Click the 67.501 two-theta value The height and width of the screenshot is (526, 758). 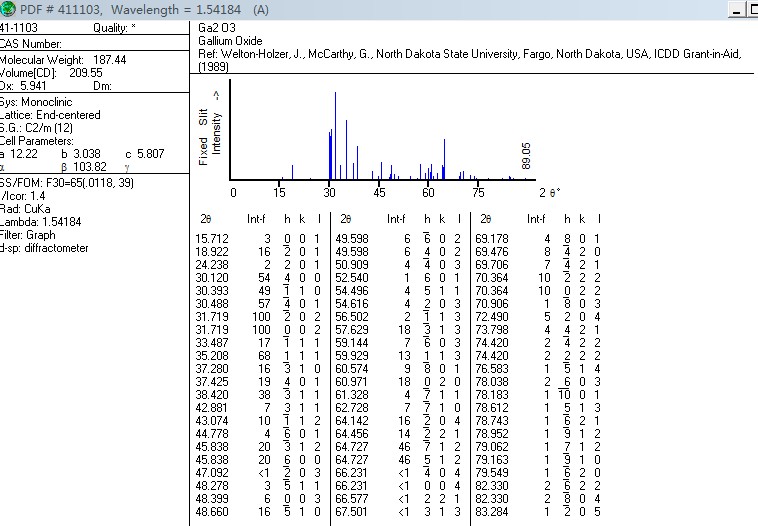tap(352, 512)
